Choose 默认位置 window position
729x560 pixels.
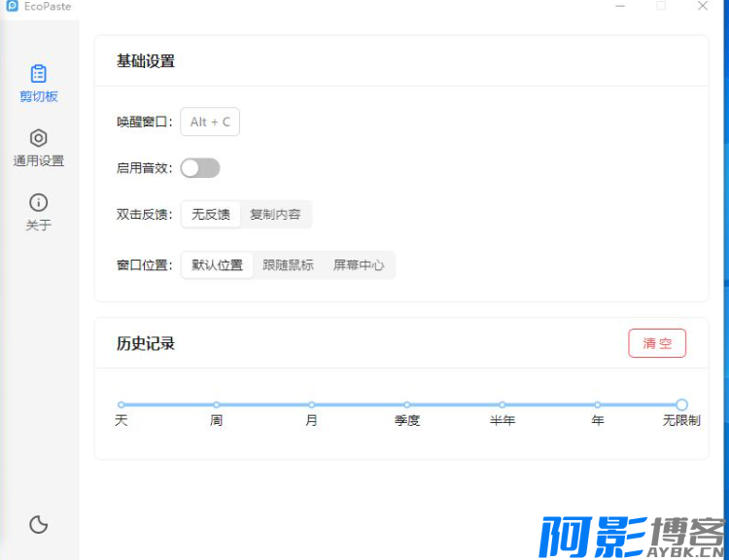218,265
